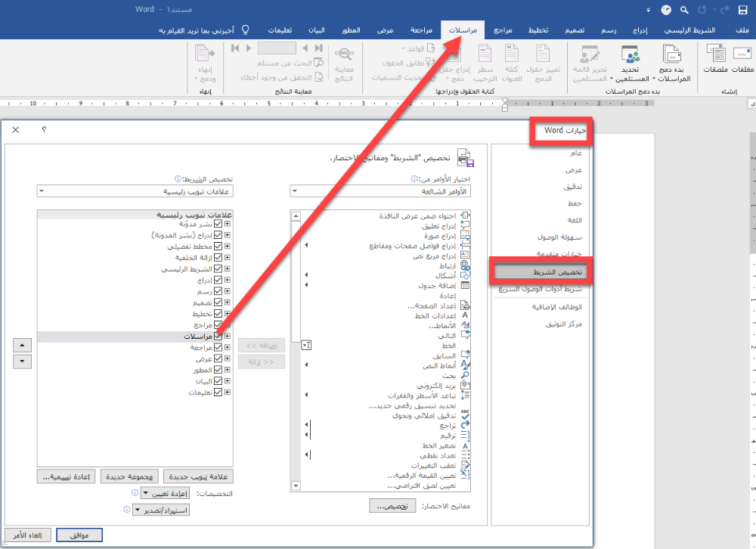Click Edit Recipient List (تحرير قائمة المستلمين)
756x549 pixels.
click(590, 63)
